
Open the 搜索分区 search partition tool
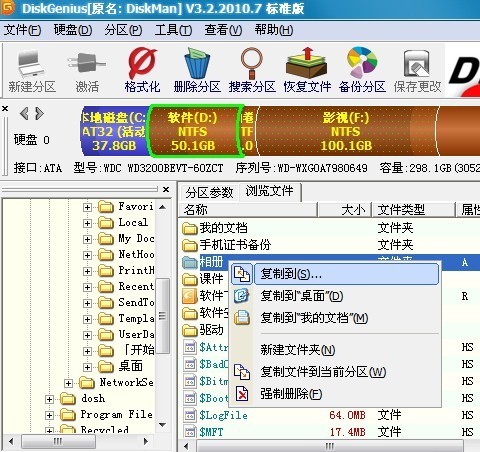tap(252, 70)
